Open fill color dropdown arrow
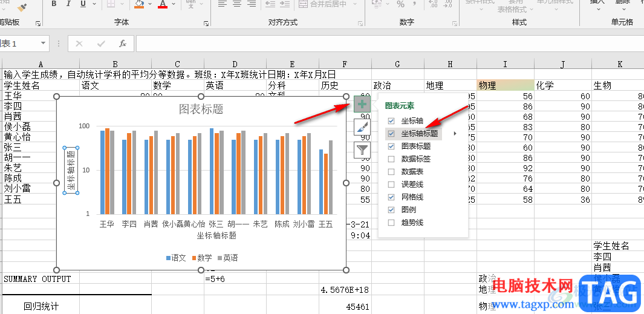 coord(150,4)
